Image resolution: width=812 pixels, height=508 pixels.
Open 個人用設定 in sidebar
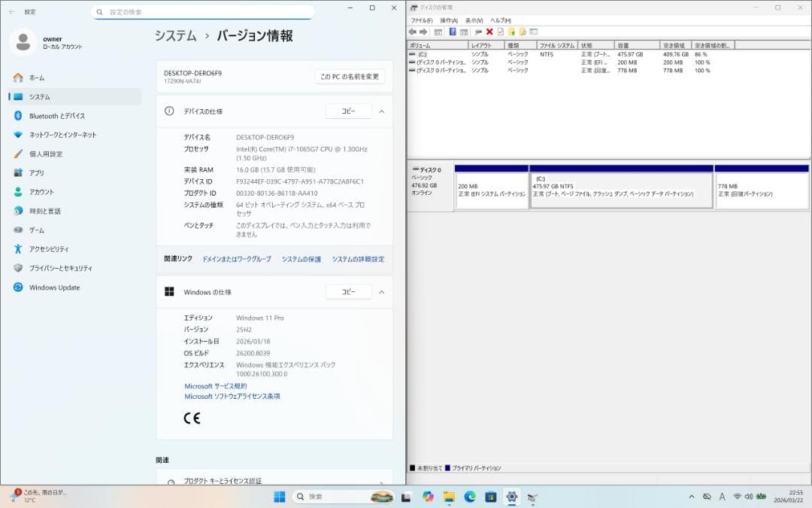[75, 154]
